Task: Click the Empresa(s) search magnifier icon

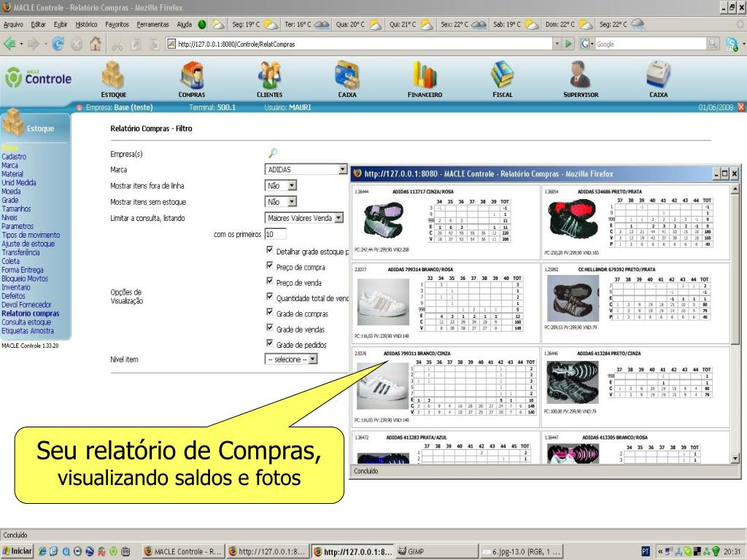Action: [273, 153]
